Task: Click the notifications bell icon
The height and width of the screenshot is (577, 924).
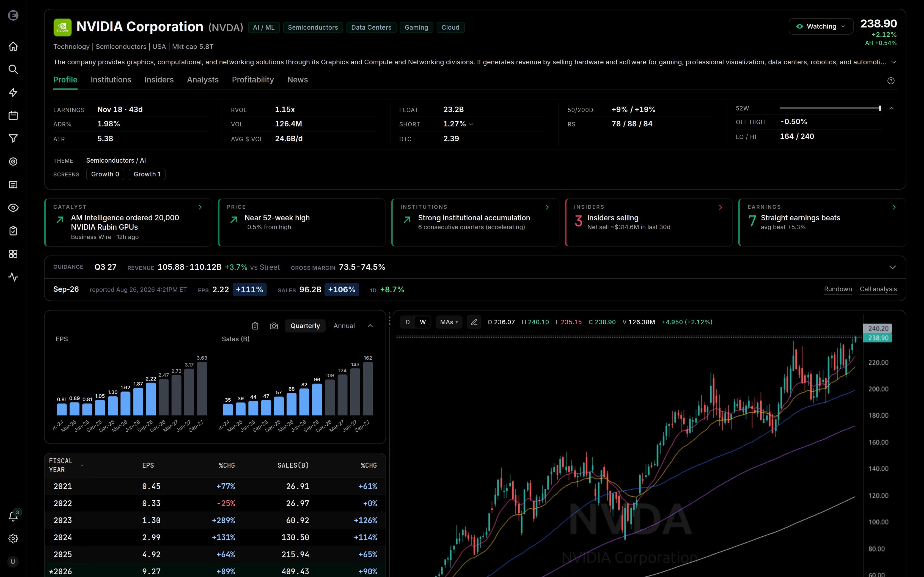Action: click(13, 516)
